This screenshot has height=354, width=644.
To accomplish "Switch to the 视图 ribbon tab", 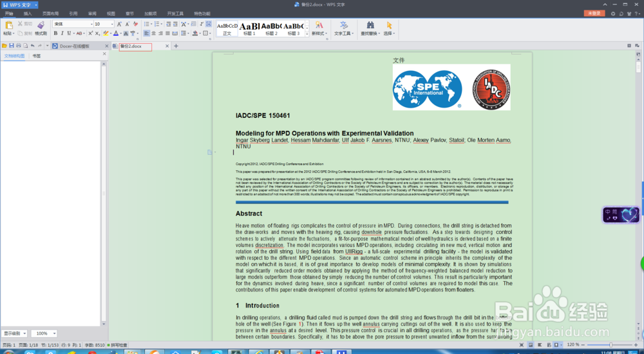I will (111, 14).
